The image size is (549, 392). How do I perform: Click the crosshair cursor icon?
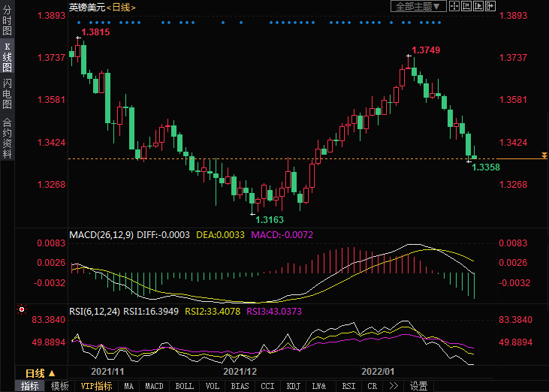click(x=455, y=6)
